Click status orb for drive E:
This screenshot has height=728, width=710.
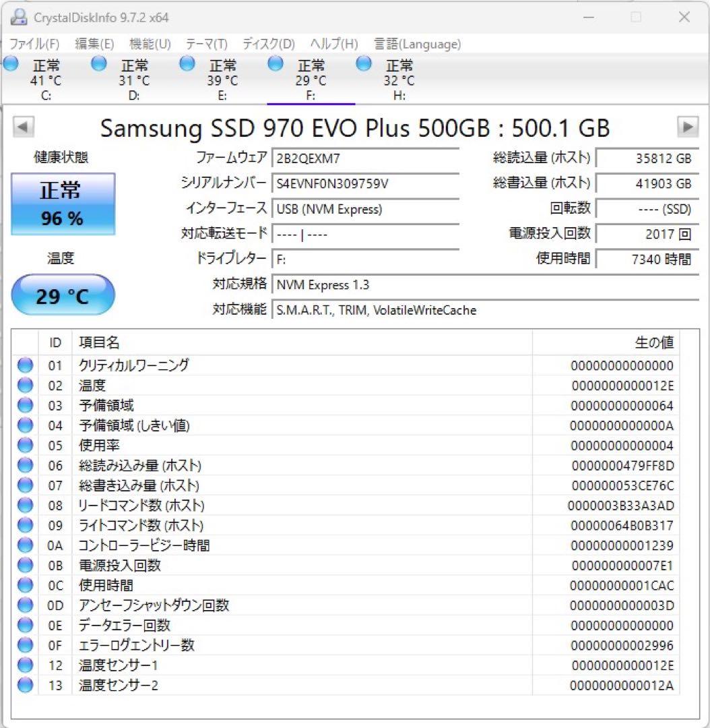187,63
